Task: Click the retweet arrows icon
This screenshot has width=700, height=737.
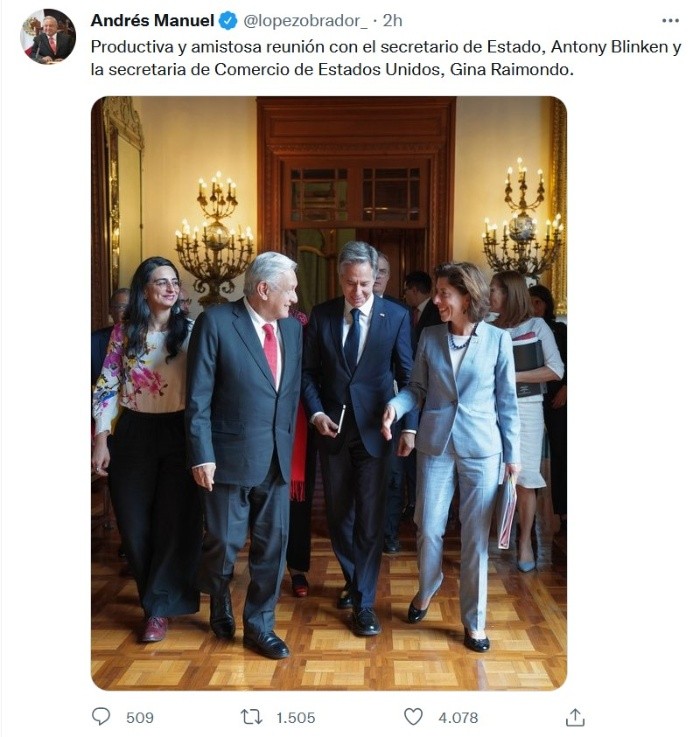Action: (251, 717)
